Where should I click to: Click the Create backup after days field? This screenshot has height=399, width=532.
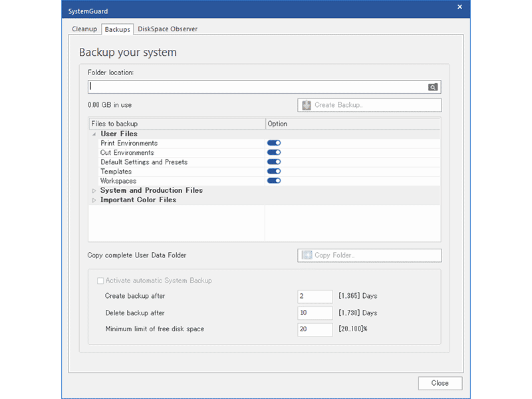[315, 296]
